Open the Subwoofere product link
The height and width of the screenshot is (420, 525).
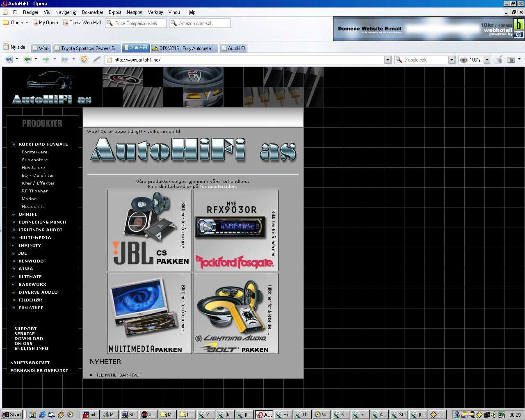[x=35, y=160]
